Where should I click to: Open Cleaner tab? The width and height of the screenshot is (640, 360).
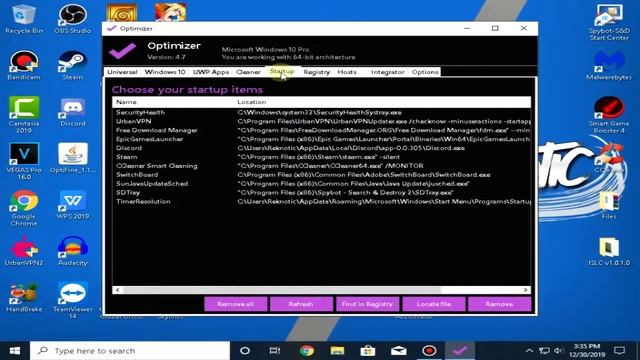point(248,72)
